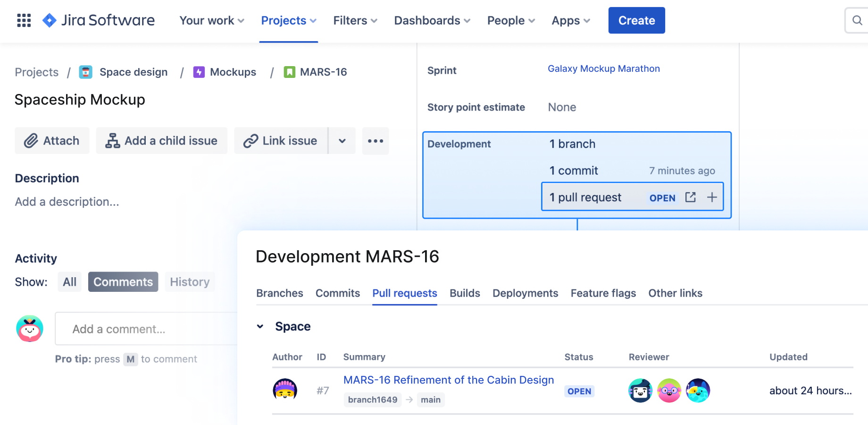The image size is (868, 425).
Task: Open the People dropdown menu
Action: tap(511, 20)
